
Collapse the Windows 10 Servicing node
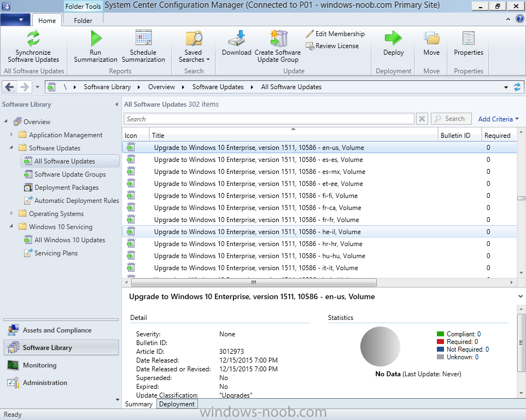[x=11, y=226]
